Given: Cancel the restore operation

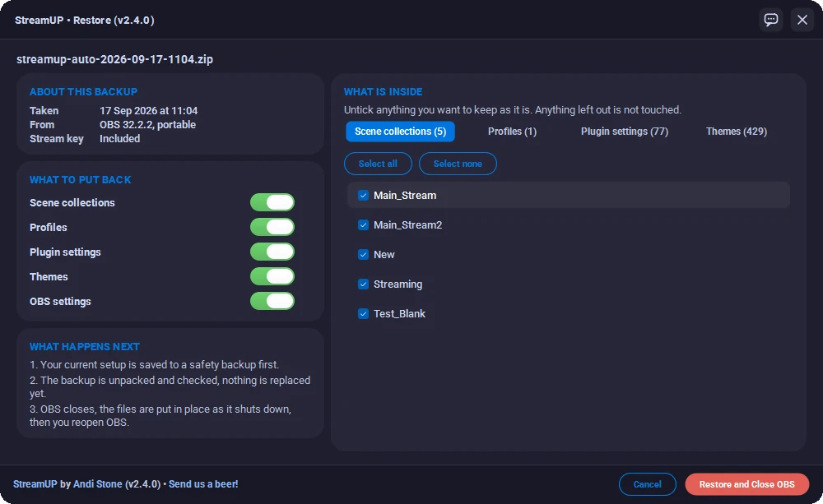Looking at the screenshot, I should 647,484.
